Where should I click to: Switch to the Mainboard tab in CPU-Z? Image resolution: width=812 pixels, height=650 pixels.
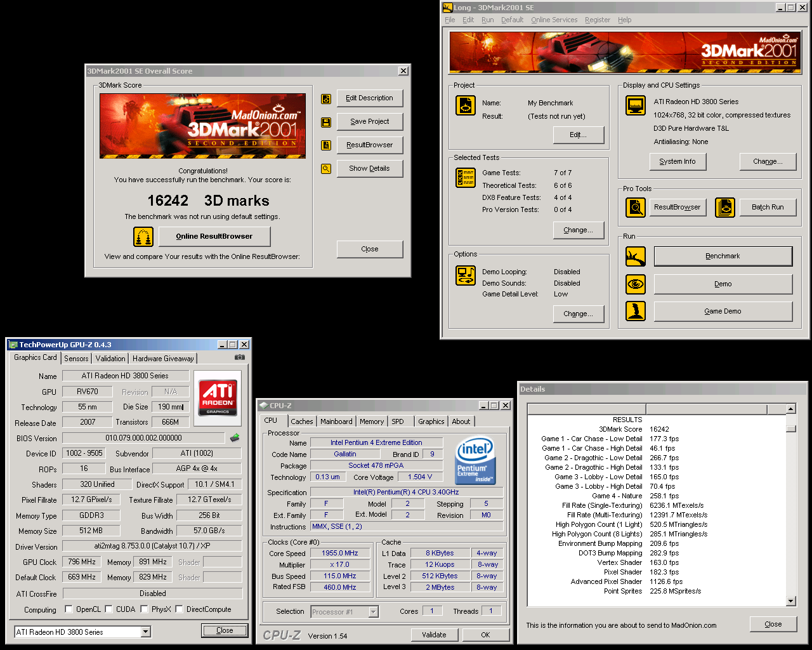click(x=336, y=421)
